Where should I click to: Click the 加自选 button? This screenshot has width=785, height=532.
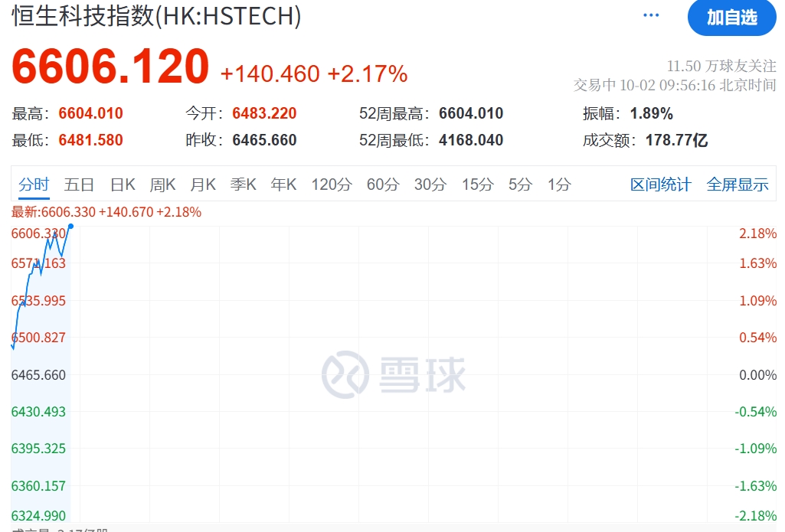click(x=732, y=18)
